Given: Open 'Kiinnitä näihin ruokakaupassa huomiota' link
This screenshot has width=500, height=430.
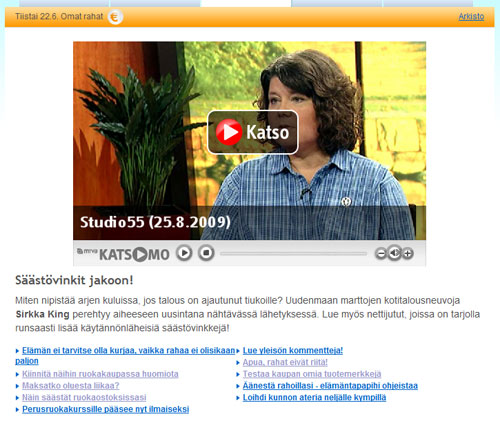Looking at the screenshot, I should coord(100,374).
